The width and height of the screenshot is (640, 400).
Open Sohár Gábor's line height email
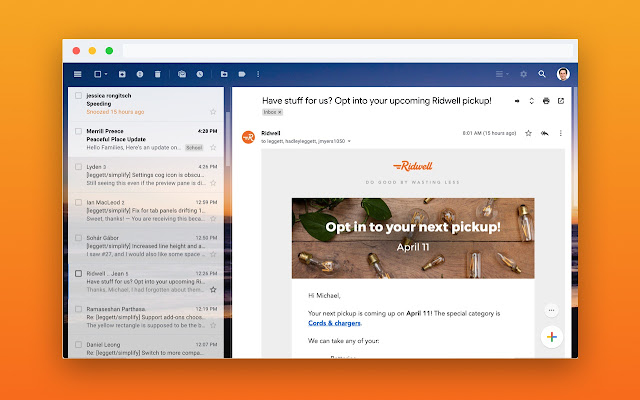click(147, 246)
